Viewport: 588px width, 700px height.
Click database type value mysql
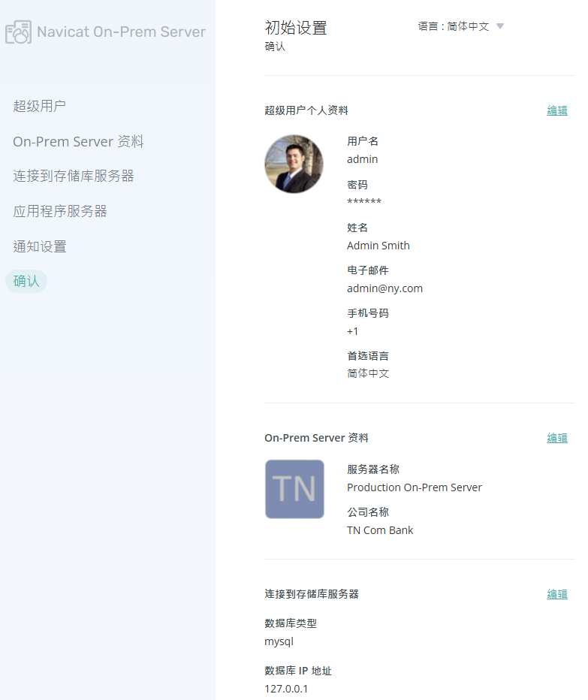tap(279, 642)
